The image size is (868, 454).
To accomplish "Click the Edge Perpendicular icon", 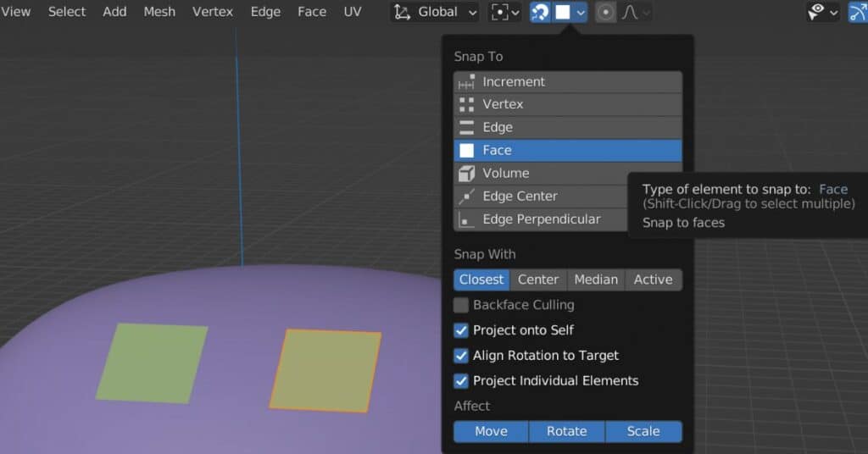I will pyautogui.click(x=467, y=220).
